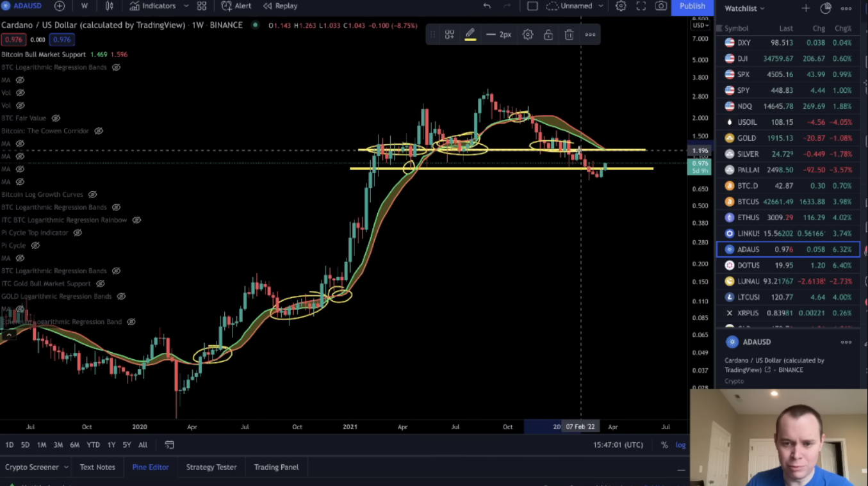Sort the watchlist by Chg% column

tap(843, 28)
